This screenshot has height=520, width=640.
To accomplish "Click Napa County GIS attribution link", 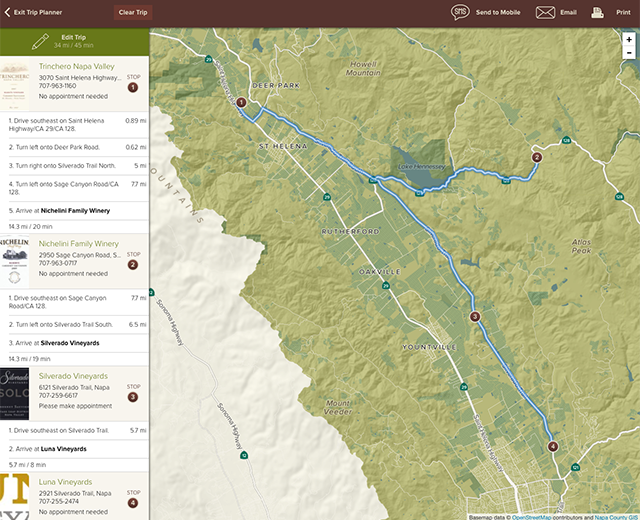I will coord(616,517).
